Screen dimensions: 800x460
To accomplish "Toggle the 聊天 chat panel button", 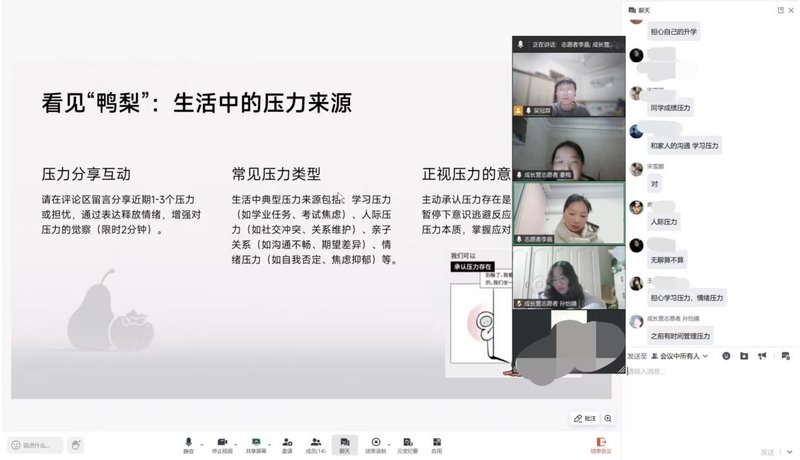I will (x=345, y=441).
